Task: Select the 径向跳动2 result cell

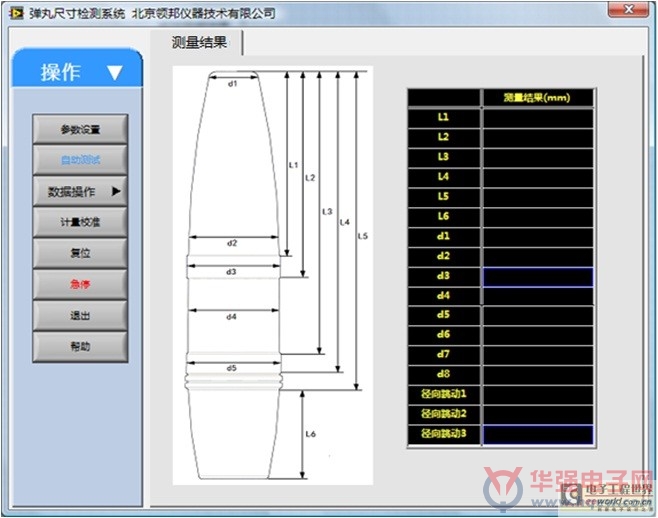Action: (538, 414)
